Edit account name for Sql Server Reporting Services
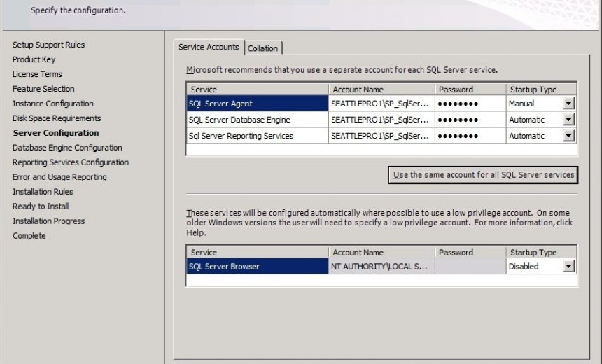The width and height of the screenshot is (602, 364). coord(381,136)
